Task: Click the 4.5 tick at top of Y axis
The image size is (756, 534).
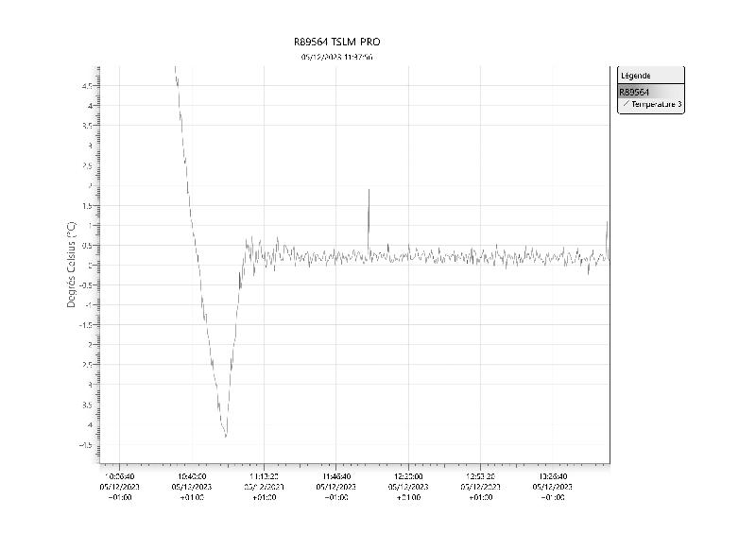Action: click(87, 85)
